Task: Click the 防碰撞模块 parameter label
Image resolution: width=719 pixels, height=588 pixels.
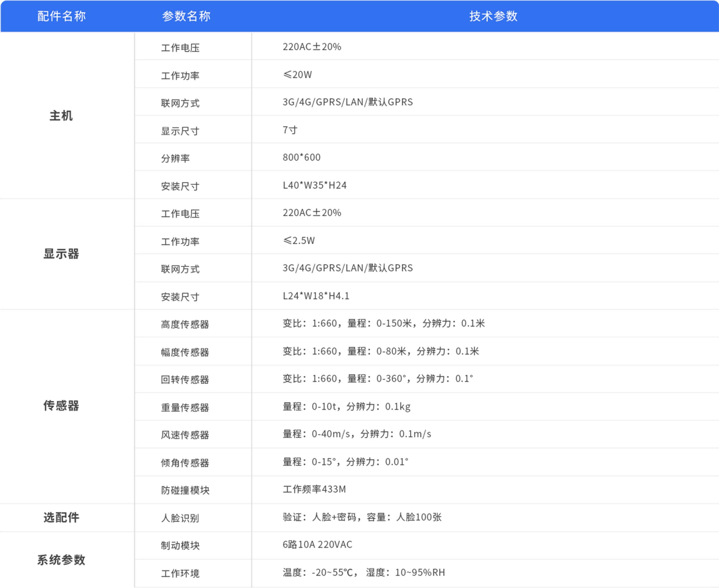Action: click(x=185, y=490)
